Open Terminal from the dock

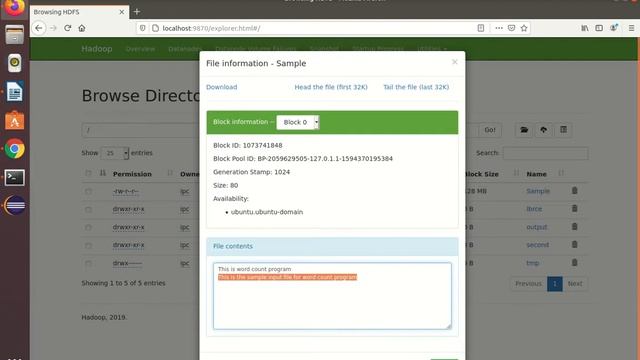[x=14, y=178]
